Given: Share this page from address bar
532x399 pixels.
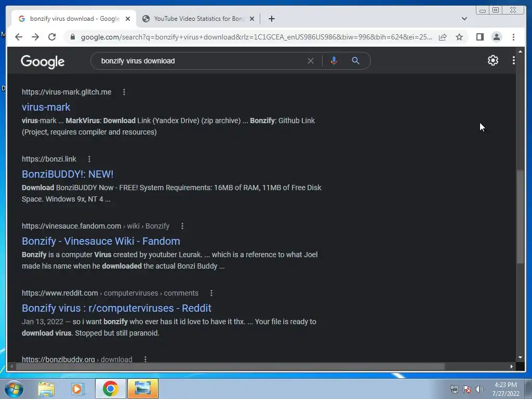Looking at the screenshot, I should click(x=443, y=37).
